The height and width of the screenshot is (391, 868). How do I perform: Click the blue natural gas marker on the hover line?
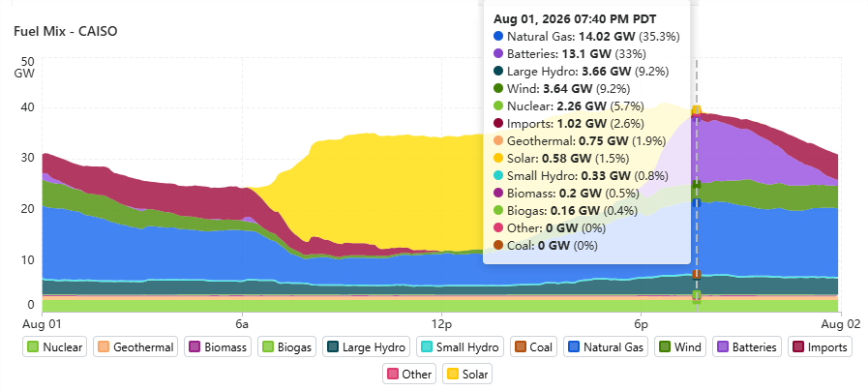697,203
